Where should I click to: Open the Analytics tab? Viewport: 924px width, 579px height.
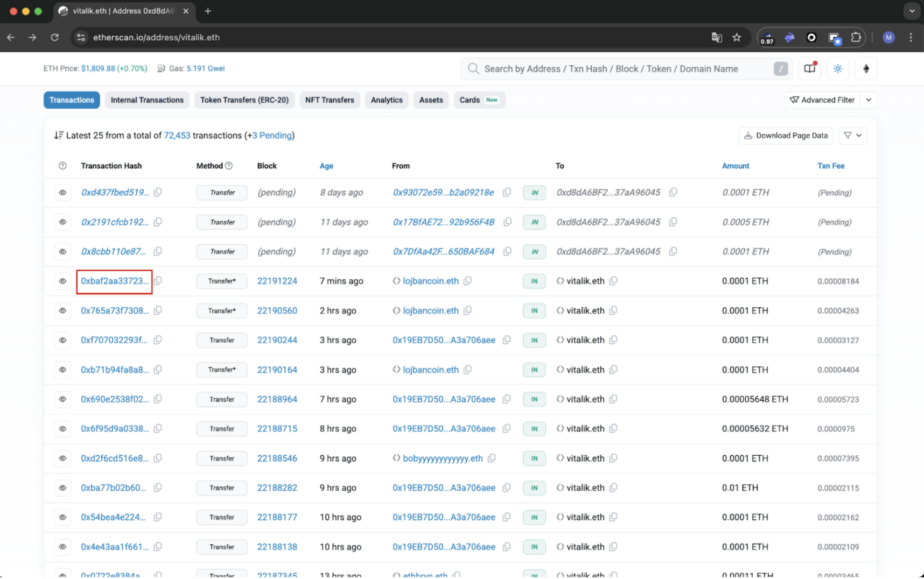click(x=387, y=100)
